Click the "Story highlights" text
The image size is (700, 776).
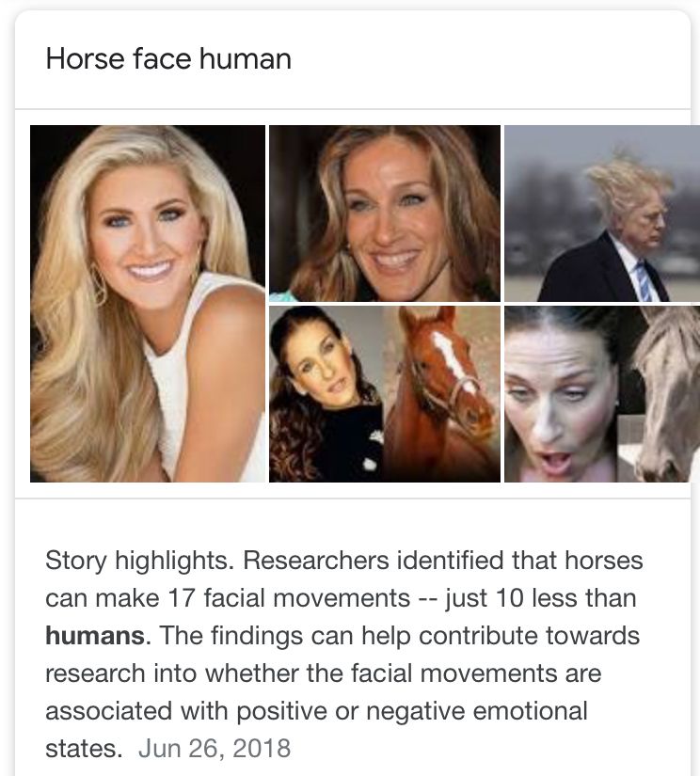(139, 561)
